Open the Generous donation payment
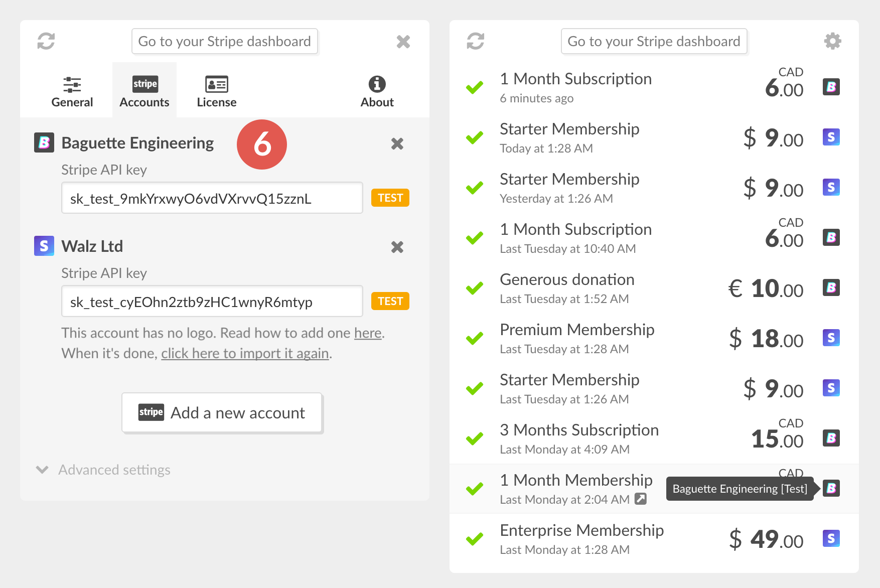This screenshot has width=880, height=588. (654, 288)
